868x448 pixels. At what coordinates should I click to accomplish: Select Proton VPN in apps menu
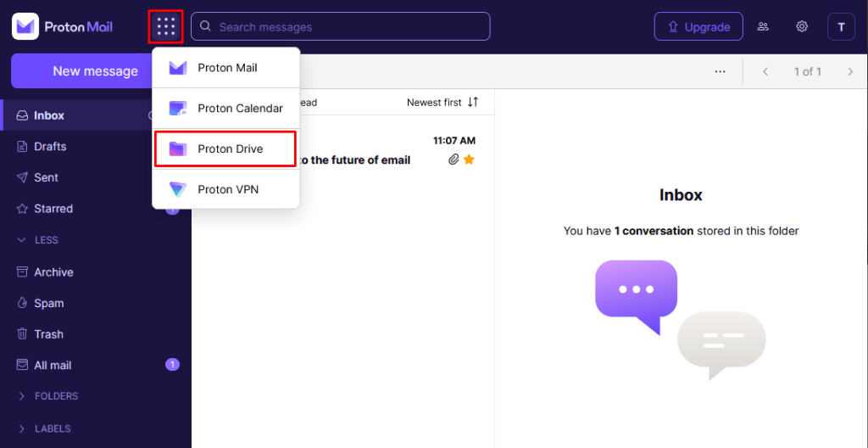[x=225, y=189]
